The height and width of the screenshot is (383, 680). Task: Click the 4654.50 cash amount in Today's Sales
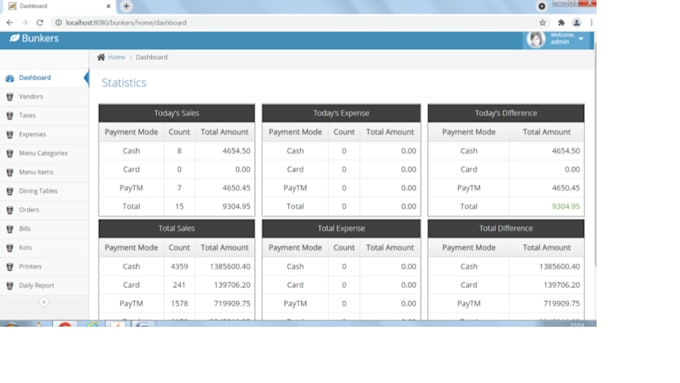[x=236, y=151]
